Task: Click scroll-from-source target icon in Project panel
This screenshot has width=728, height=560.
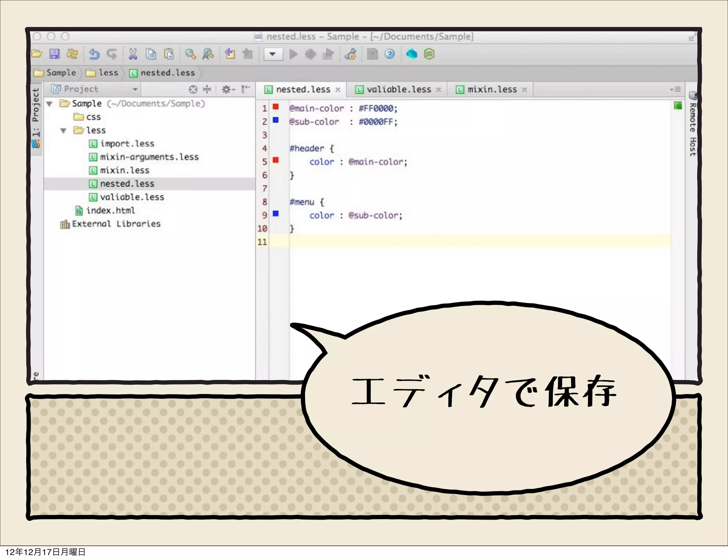Action: point(193,89)
